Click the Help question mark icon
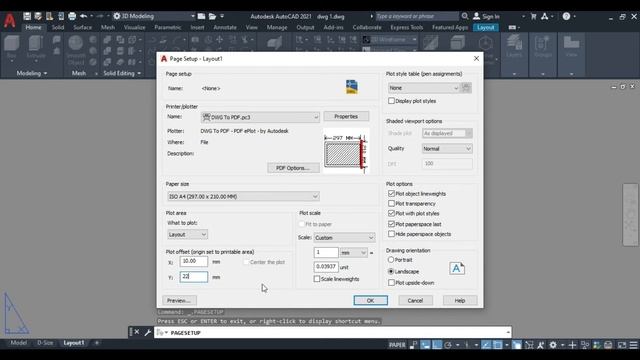 click(566, 16)
